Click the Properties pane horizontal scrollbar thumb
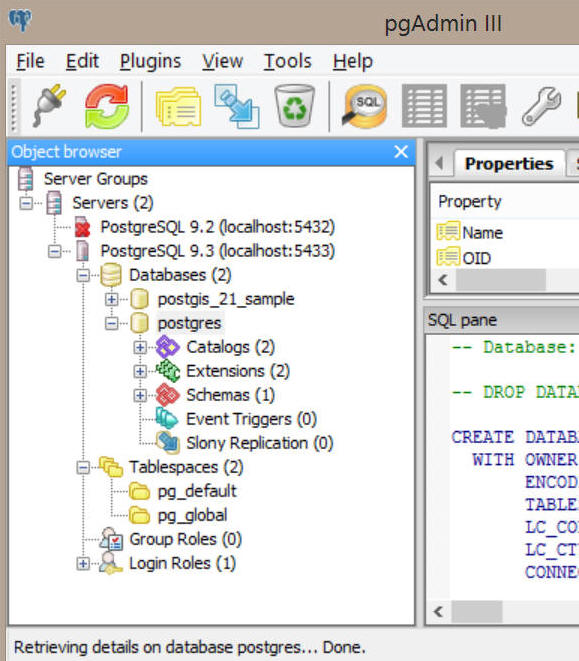This screenshot has width=579, height=661. point(501,280)
